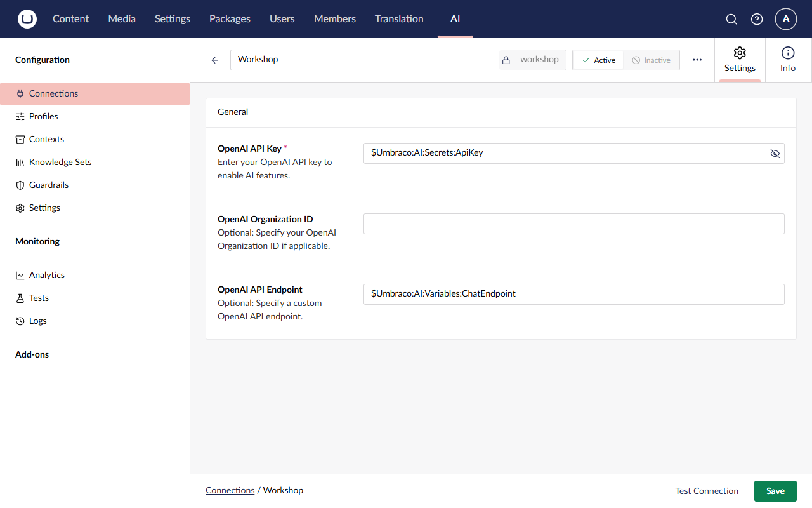Open the Translation section
This screenshot has width=812, height=508.
[x=399, y=19]
